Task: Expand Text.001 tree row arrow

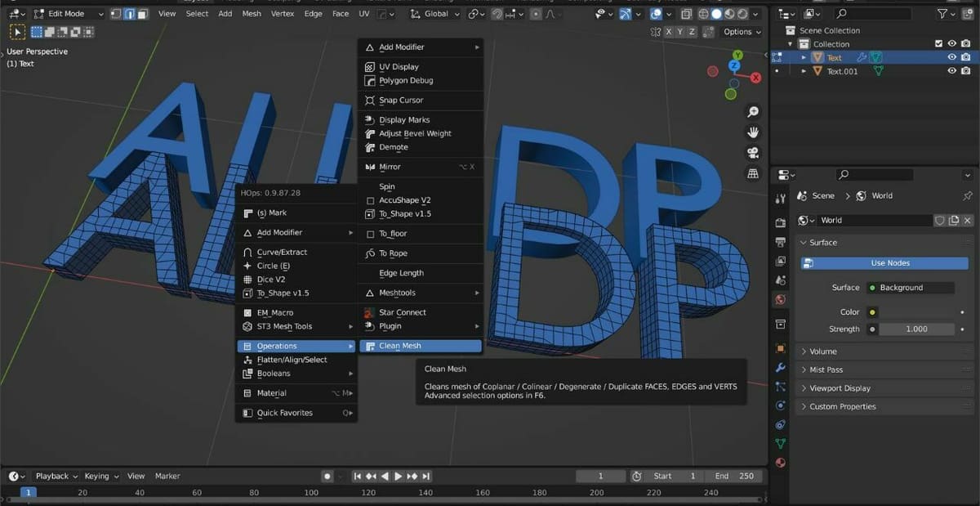Action: coord(804,71)
